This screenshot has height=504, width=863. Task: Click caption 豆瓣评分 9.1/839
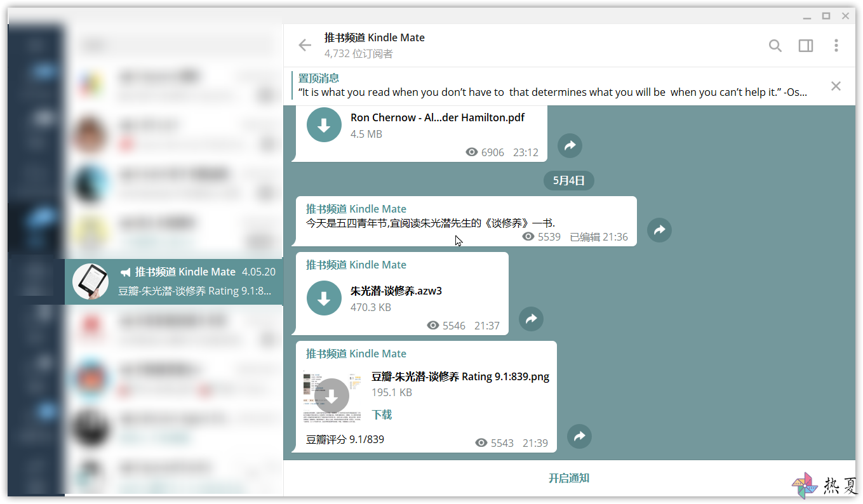(x=345, y=439)
